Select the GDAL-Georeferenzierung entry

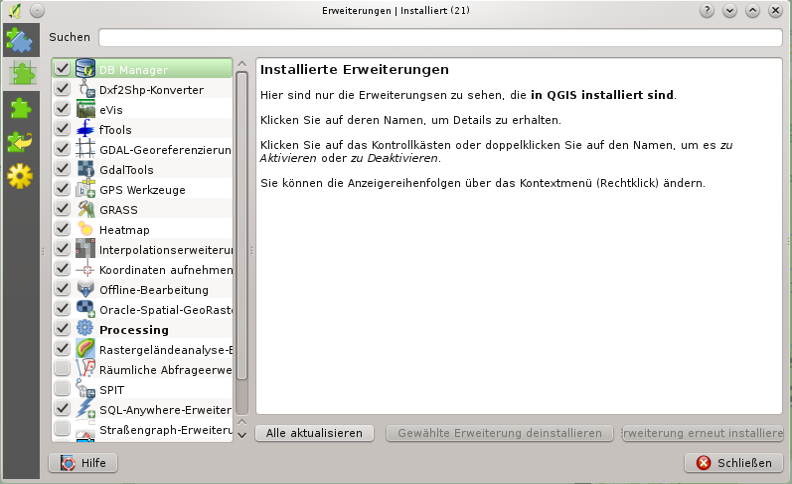coord(142,149)
